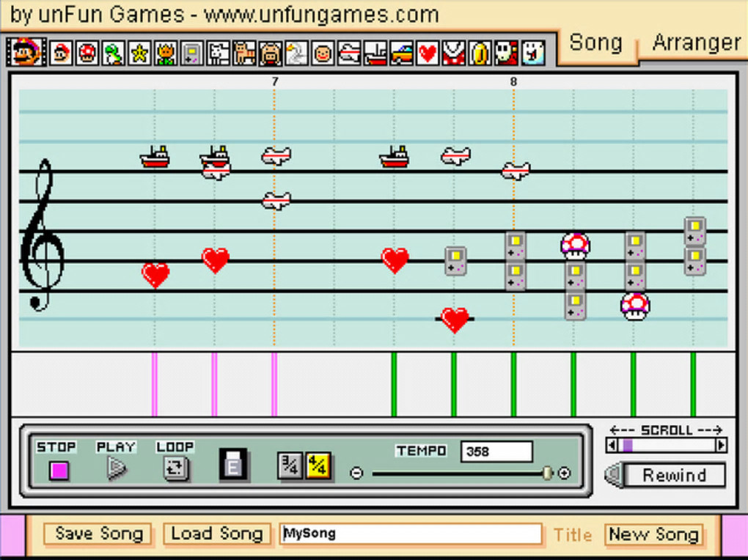This screenshot has width=748, height=560.
Task: Click the tempo value field showing 358
Action: click(496, 452)
